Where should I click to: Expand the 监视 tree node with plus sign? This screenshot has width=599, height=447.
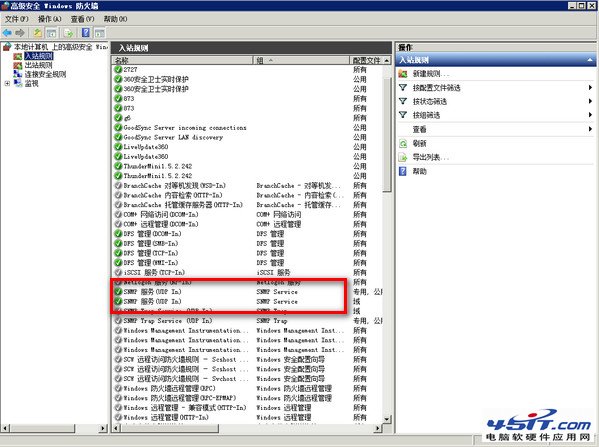click(7, 83)
